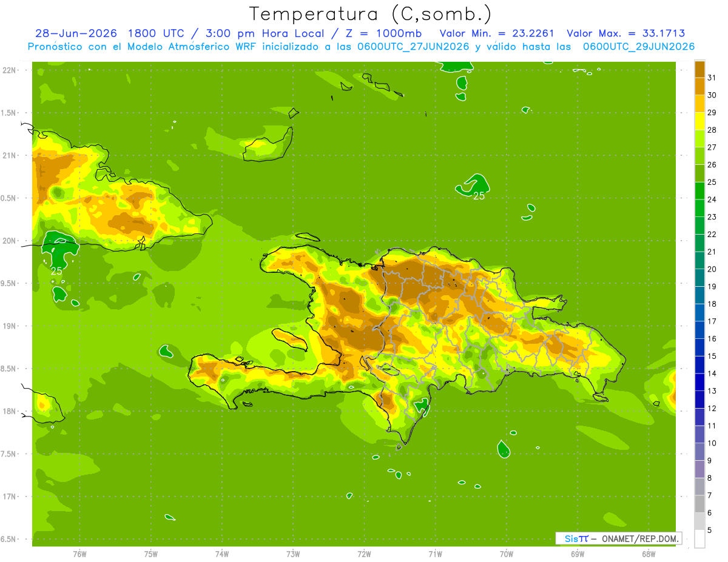Viewport: 728px width, 562px height.
Task: Click the "0600UTC_29JUN2026" valid-until time
Action: [x=639, y=47]
